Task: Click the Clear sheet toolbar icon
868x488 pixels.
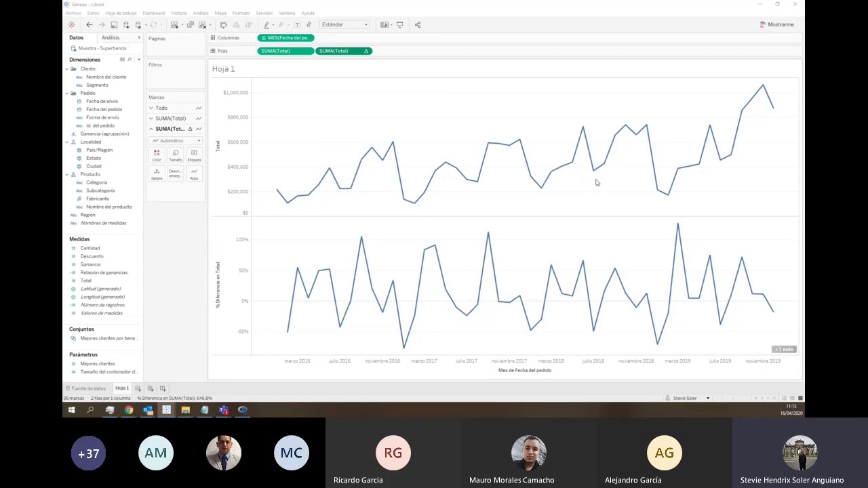Action: click(x=202, y=24)
